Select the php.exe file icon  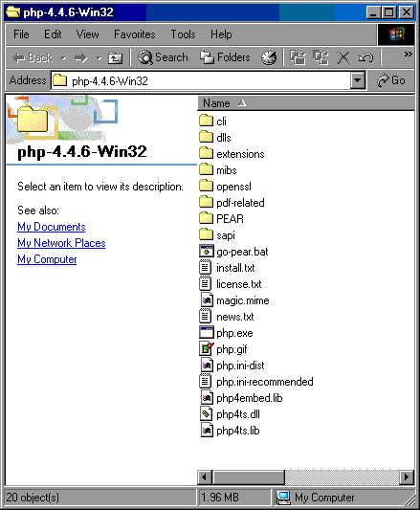coord(207,332)
